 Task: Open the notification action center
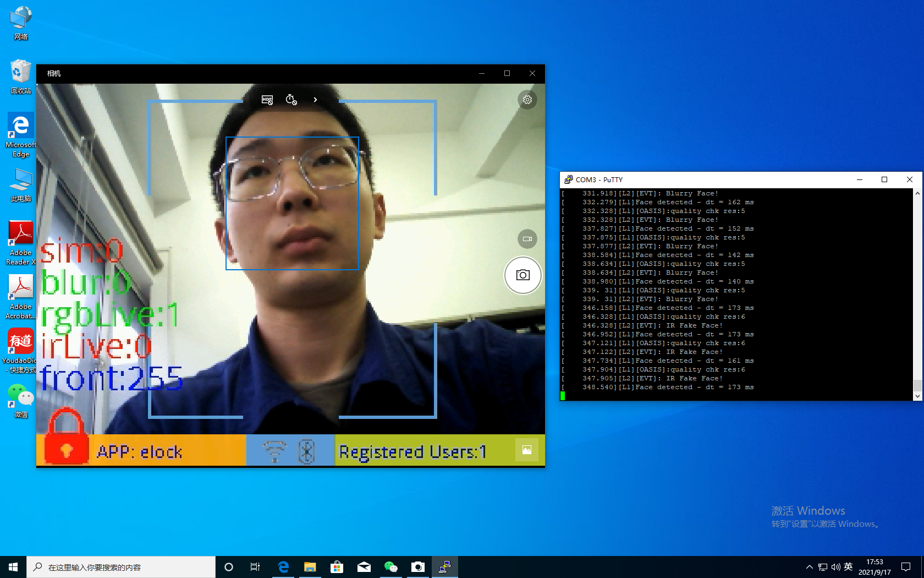pos(906,567)
